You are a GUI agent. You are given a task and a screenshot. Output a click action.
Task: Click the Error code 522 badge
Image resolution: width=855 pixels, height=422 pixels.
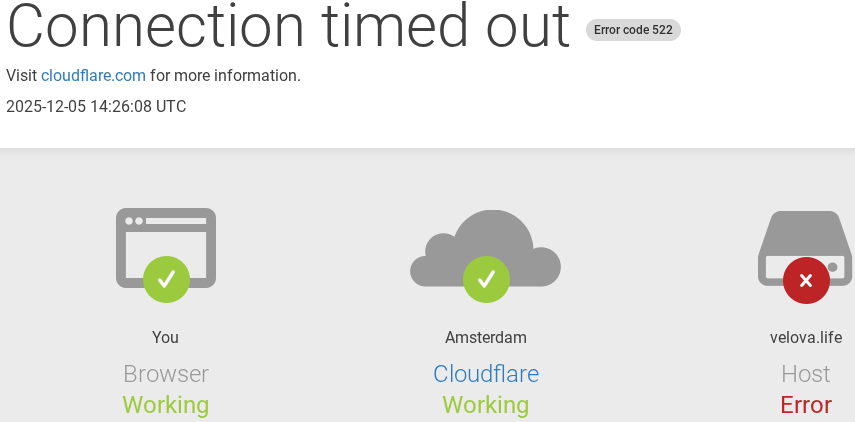(633, 30)
